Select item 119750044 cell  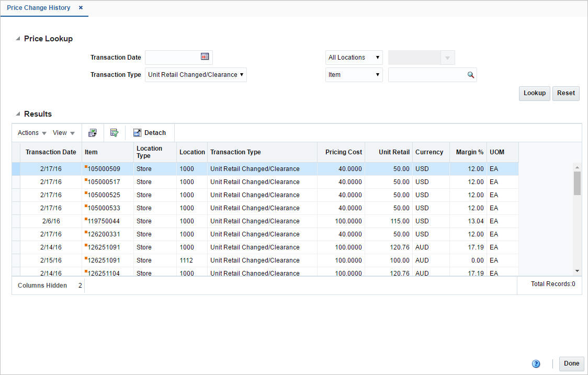point(108,221)
